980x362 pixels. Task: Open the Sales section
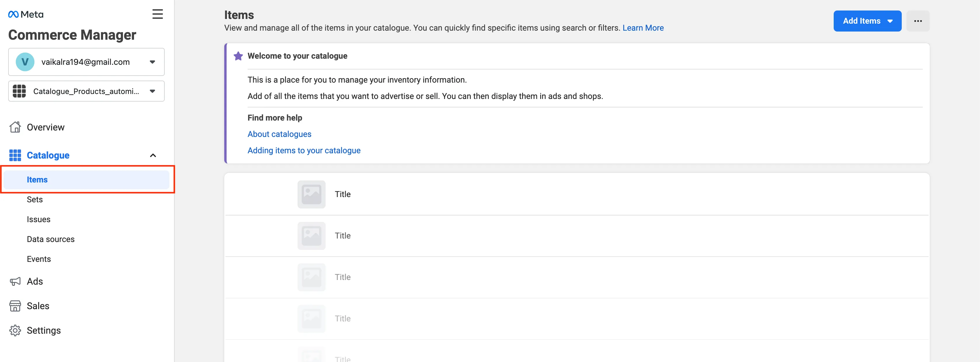38,306
